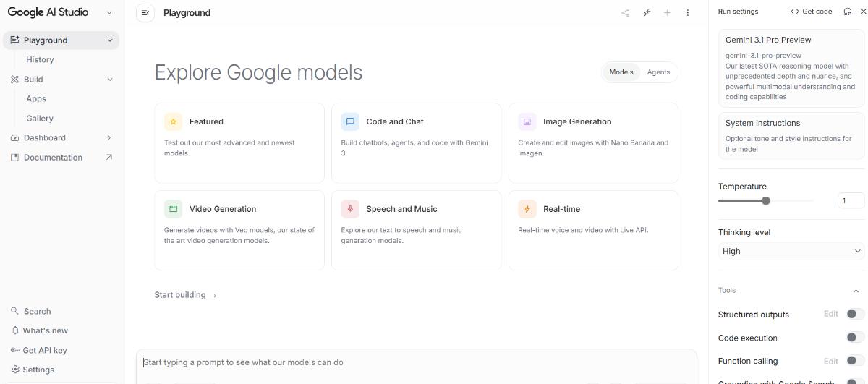Collapse the Playground section chevron
The image size is (868, 384).
(110, 40)
